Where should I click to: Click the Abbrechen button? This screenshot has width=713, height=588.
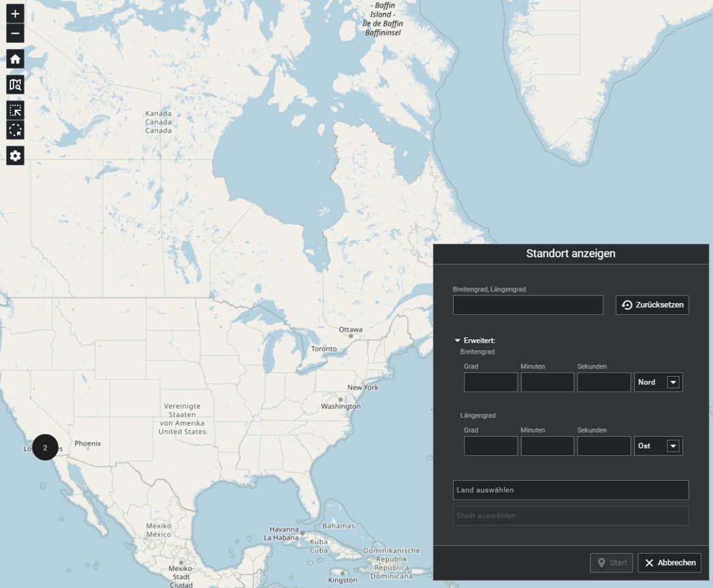(x=669, y=563)
